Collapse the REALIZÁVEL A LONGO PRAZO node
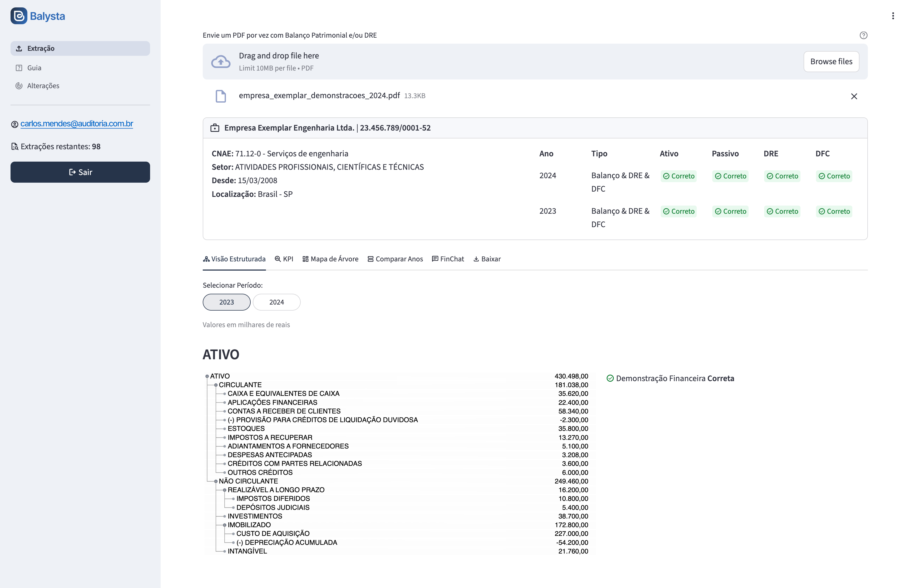 (x=225, y=490)
